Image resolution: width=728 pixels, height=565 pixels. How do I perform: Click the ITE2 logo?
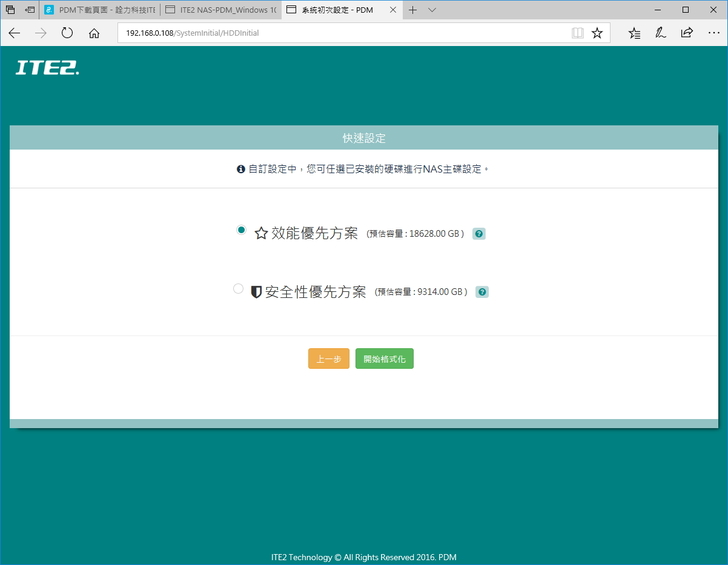[47, 68]
